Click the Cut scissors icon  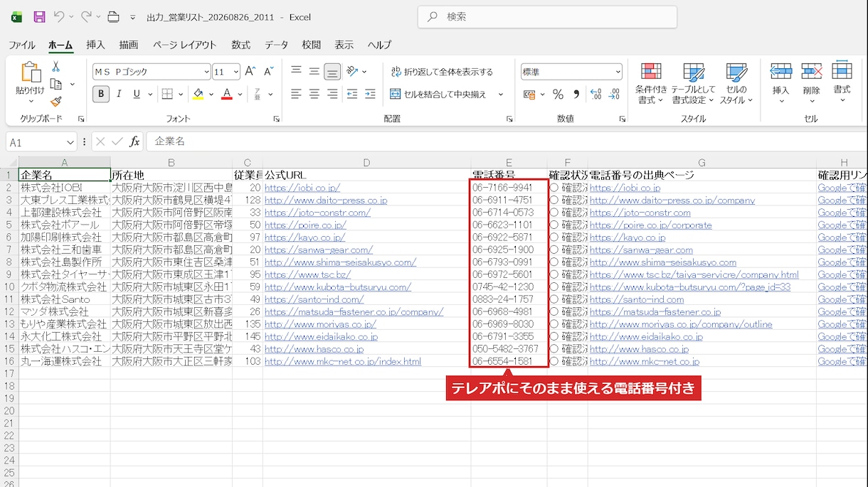pyautogui.click(x=55, y=66)
